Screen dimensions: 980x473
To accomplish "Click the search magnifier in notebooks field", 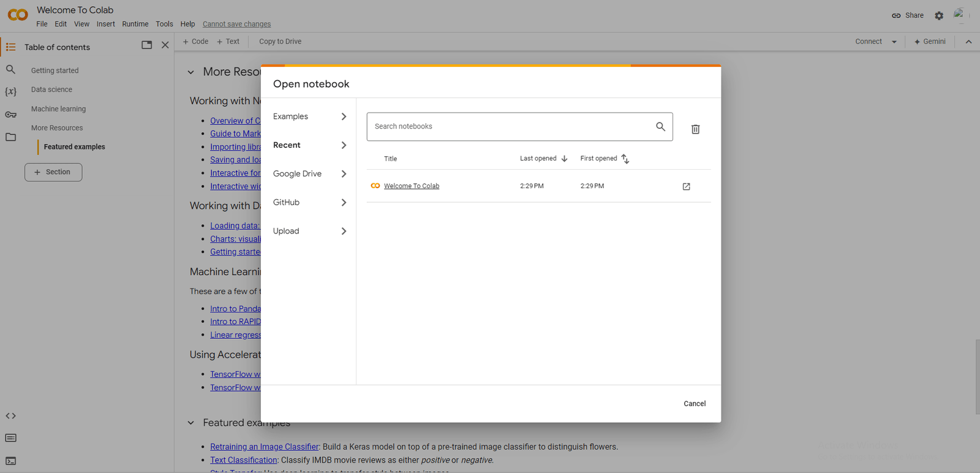I will coord(660,126).
